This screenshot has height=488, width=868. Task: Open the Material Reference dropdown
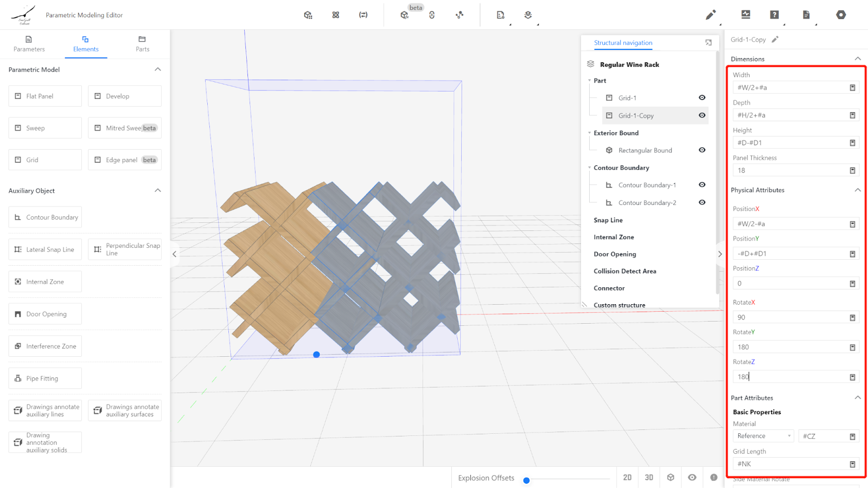coord(763,436)
